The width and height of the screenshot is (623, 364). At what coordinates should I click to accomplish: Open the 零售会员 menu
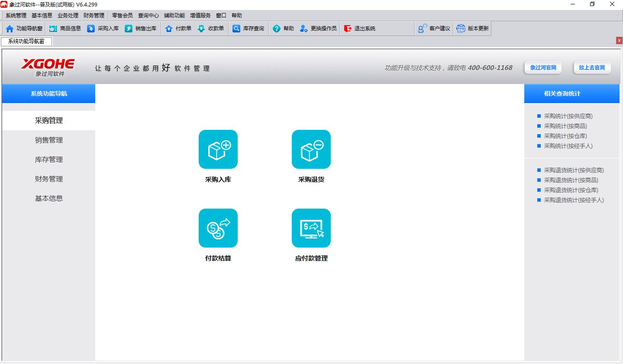[x=123, y=16]
